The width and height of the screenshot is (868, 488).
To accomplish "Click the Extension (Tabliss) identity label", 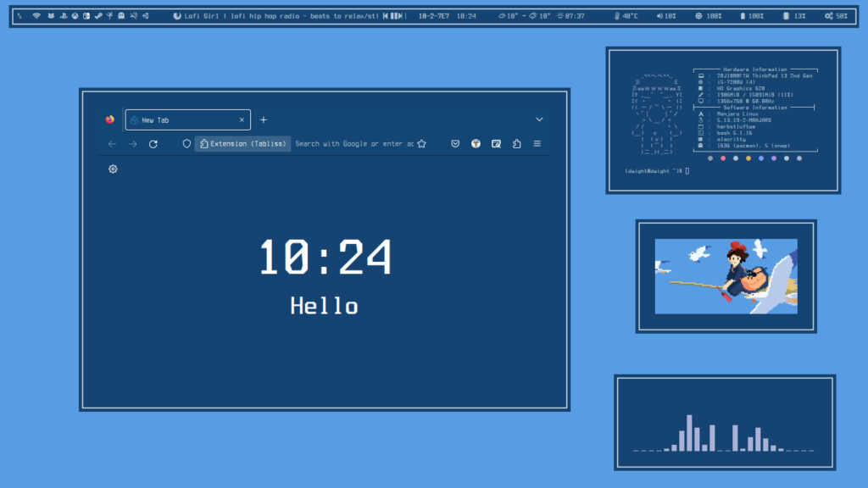I will point(242,144).
